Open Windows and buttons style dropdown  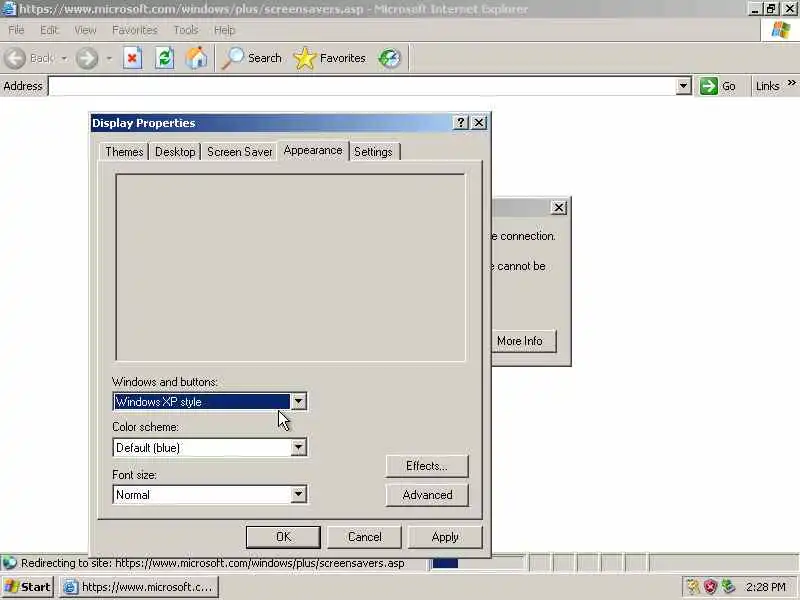298,402
